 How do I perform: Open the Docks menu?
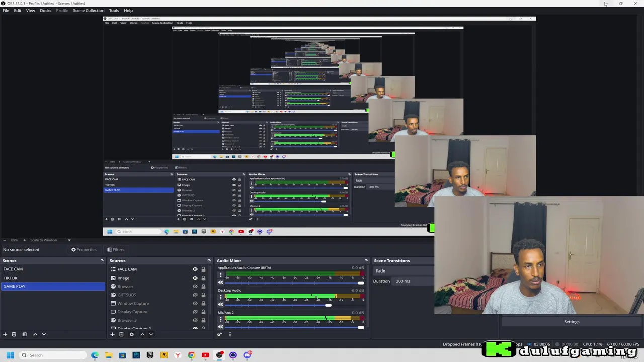[x=46, y=10]
